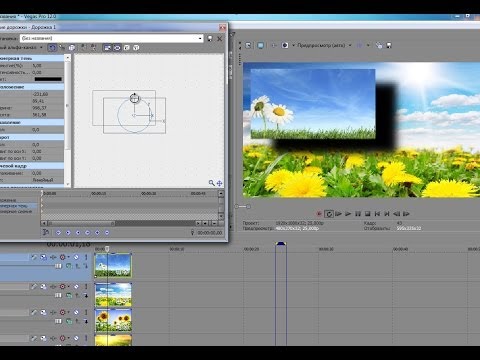Go to end of project button
This screenshot has width=480, height=360.
coord(387,214)
